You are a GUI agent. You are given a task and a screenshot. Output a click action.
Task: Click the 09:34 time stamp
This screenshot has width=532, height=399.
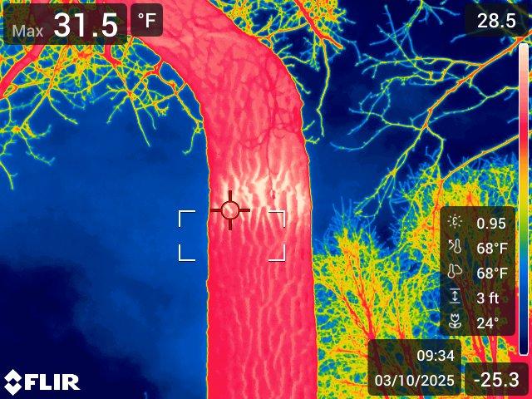coord(436,356)
